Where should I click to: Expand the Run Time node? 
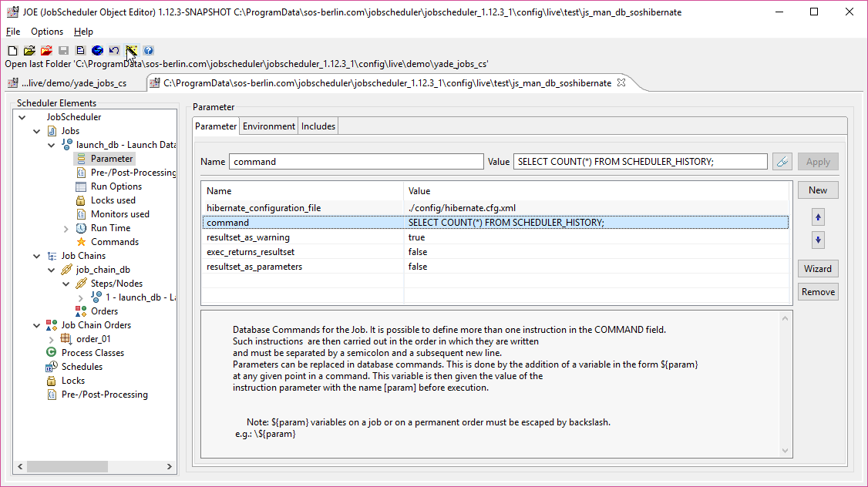point(66,229)
